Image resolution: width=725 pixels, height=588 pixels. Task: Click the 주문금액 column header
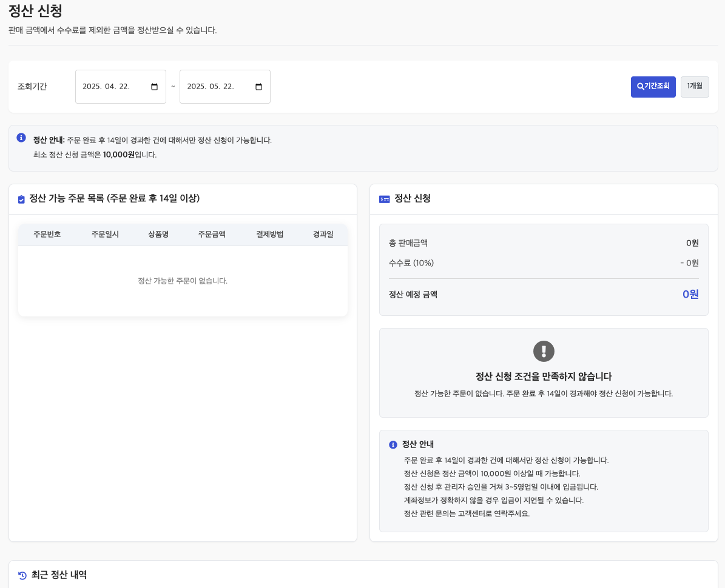pos(212,234)
